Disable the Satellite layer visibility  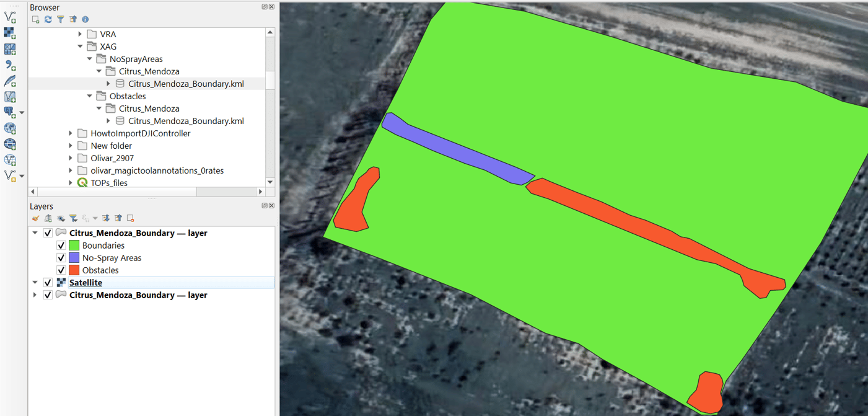coord(48,282)
